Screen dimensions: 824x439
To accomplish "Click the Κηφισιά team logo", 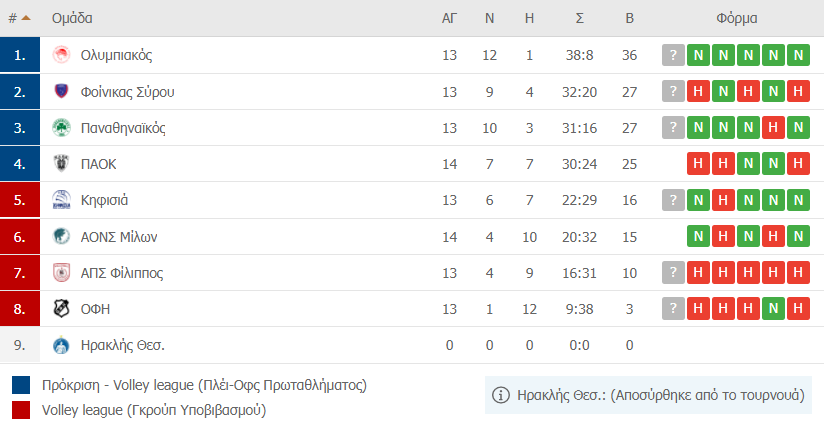I will coord(61,200).
